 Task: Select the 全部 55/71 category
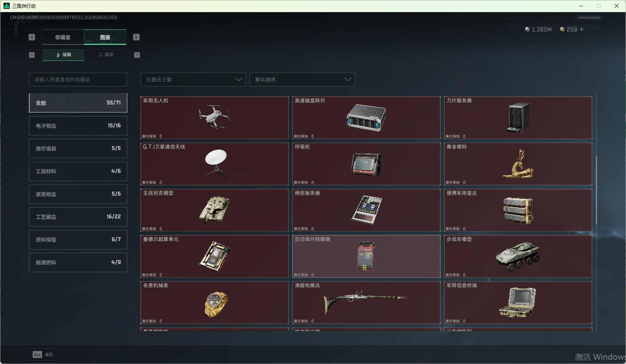point(78,103)
